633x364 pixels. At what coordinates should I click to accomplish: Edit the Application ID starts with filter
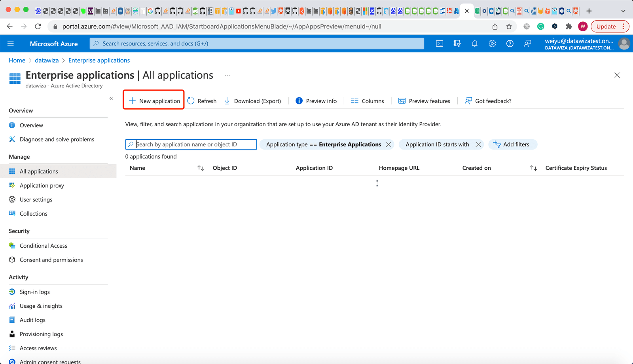[x=437, y=144]
